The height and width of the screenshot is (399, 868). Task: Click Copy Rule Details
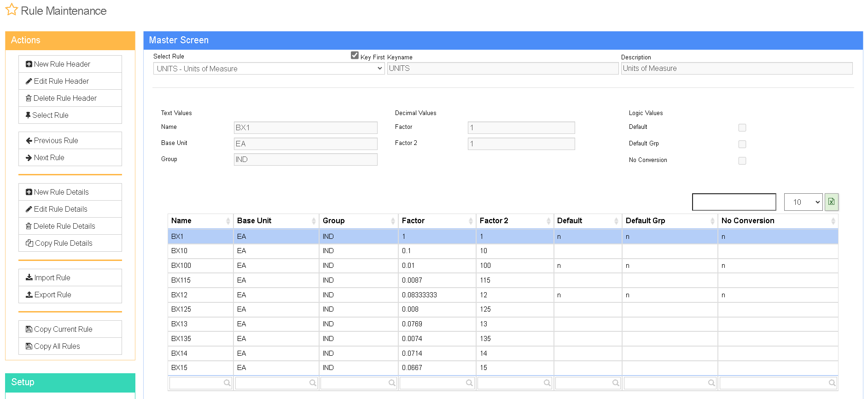70,243
